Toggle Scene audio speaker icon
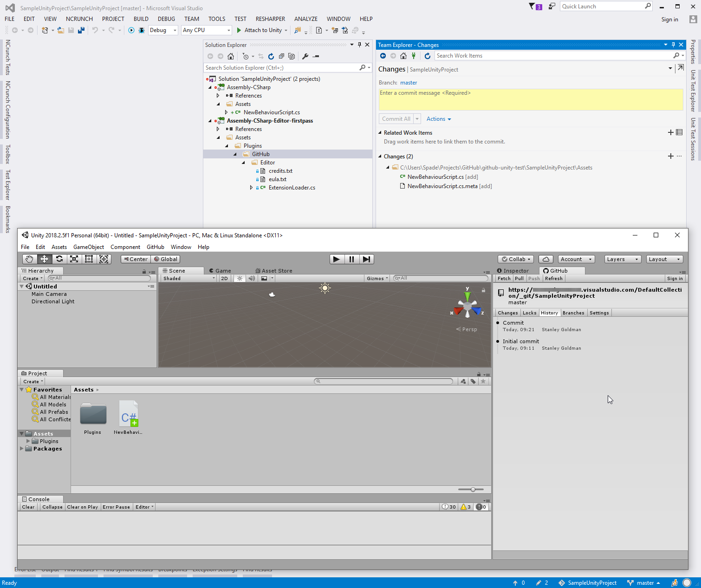 pos(252,279)
